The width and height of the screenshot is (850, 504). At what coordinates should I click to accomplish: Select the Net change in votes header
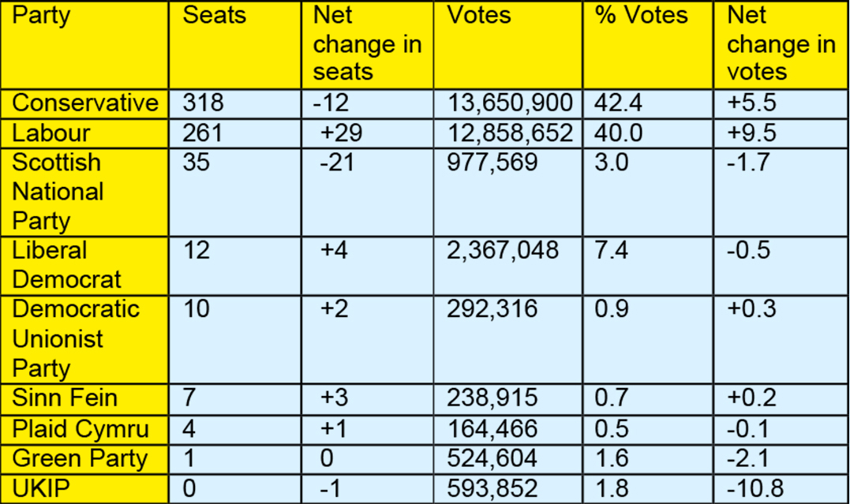781,45
